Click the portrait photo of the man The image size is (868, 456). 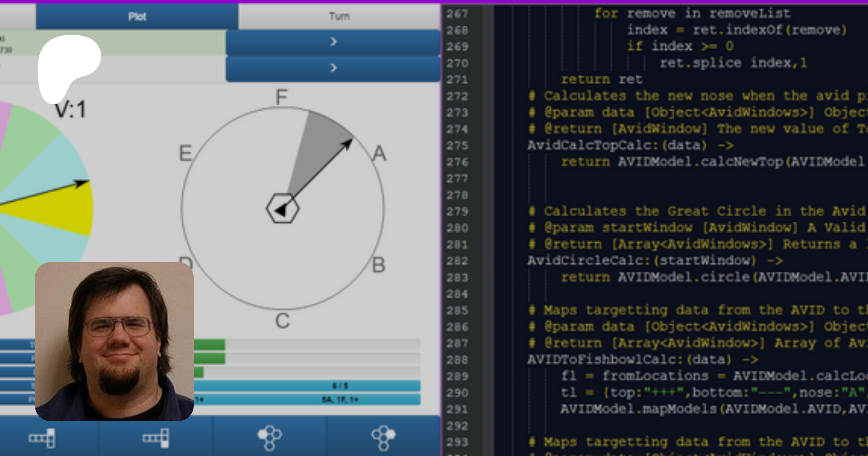[x=114, y=341]
